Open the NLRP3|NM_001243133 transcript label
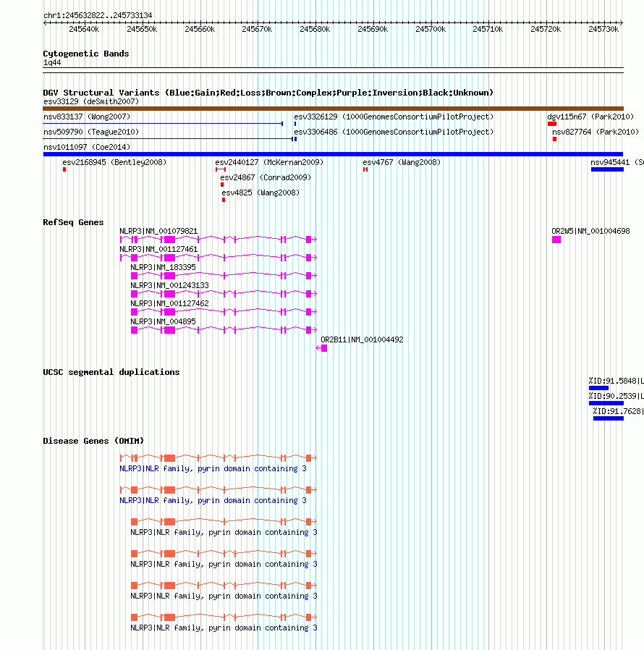 point(169,285)
